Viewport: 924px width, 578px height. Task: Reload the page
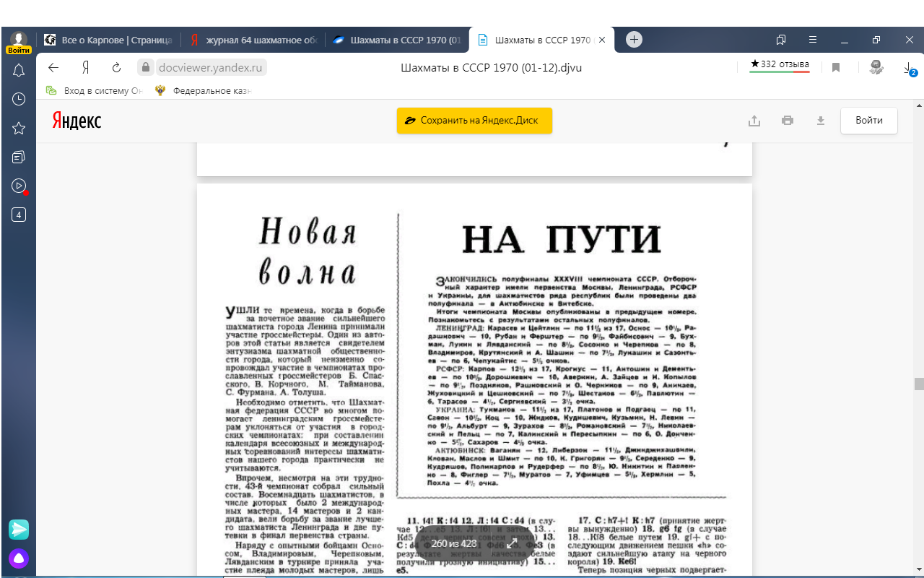tap(115, 67)
